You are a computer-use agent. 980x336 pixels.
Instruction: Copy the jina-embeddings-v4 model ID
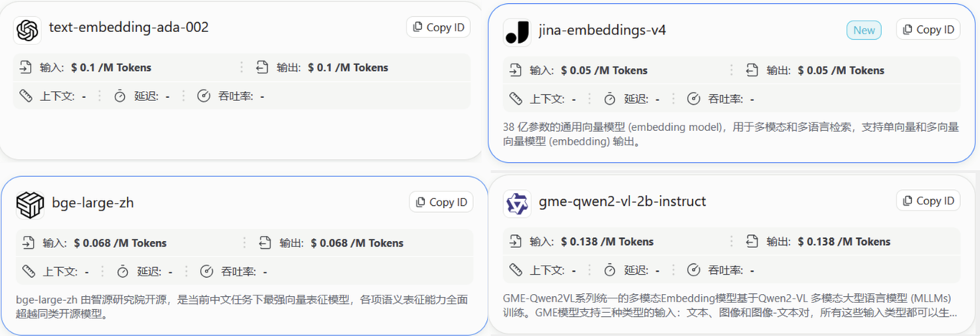pos(928,30)
